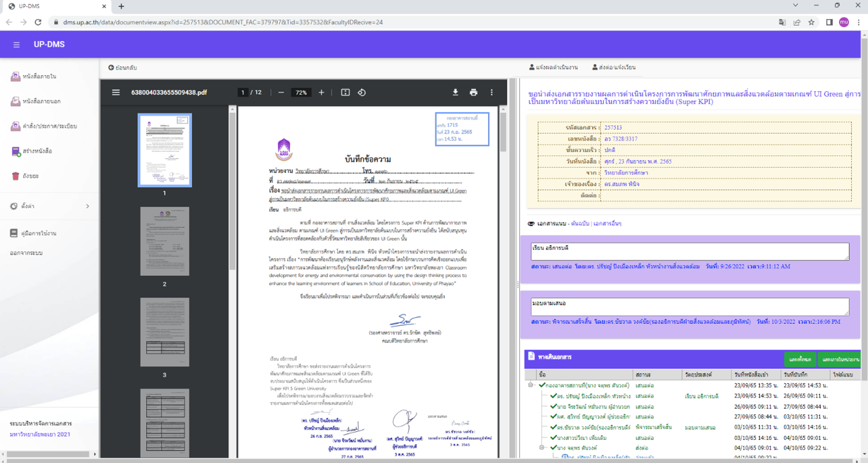Image resolution: width=868 pixels, height=463 pixels.
Task: Collapse the กองอาคารสถานที่ tree node
Action: click(531, 385)
